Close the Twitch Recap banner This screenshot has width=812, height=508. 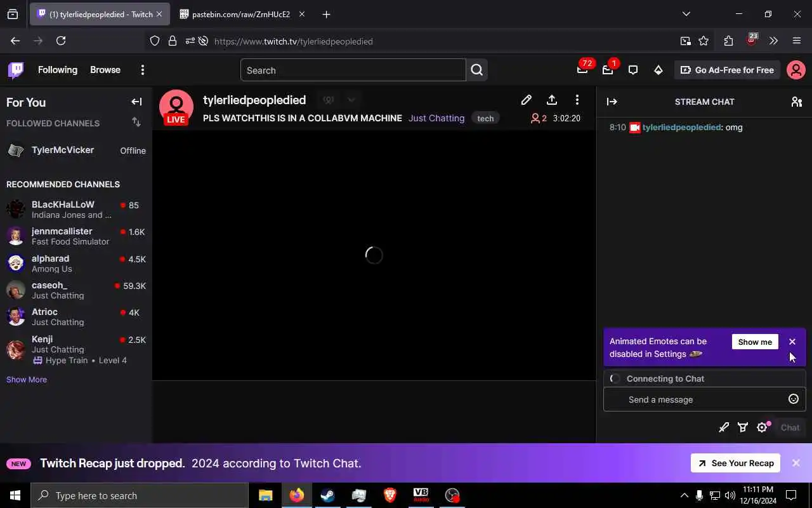pos(796,463)
